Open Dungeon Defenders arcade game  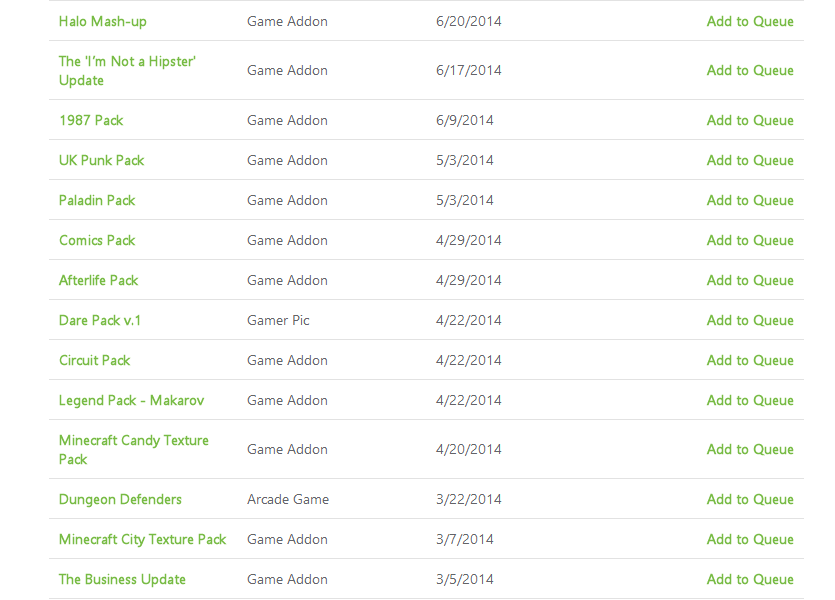(x=120, y=499)
